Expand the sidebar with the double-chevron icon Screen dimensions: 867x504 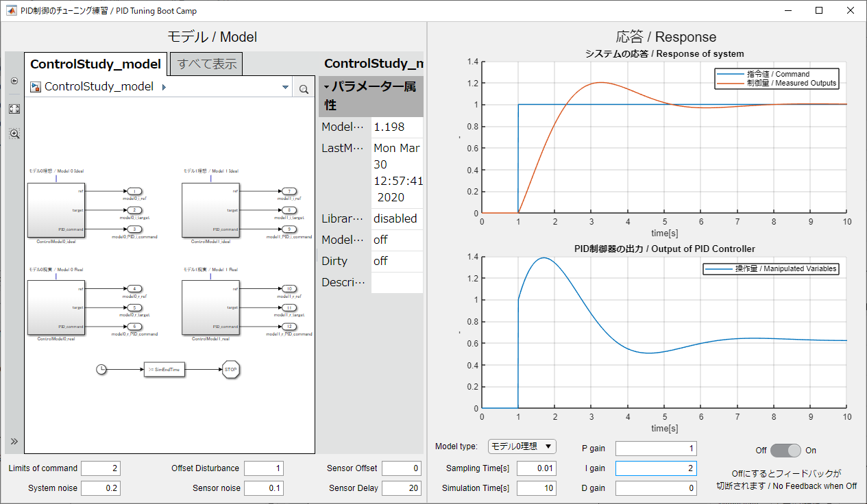tap(14, 441)
